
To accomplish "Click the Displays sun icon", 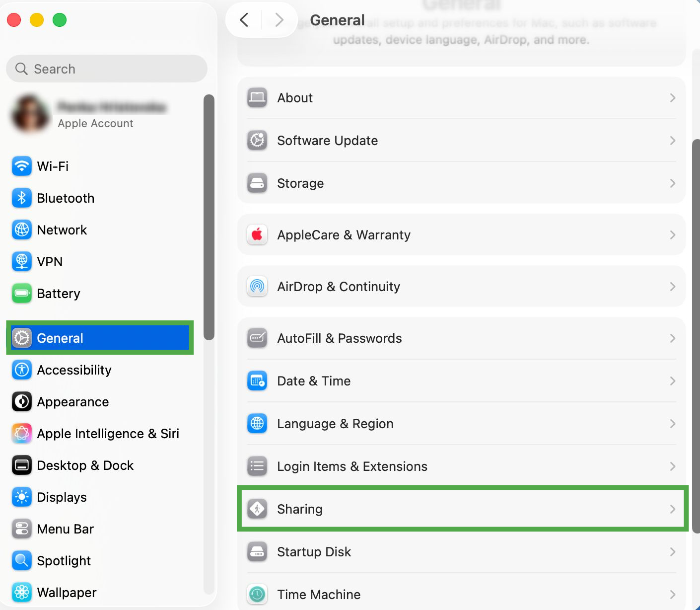I will [x=22, y=497].
